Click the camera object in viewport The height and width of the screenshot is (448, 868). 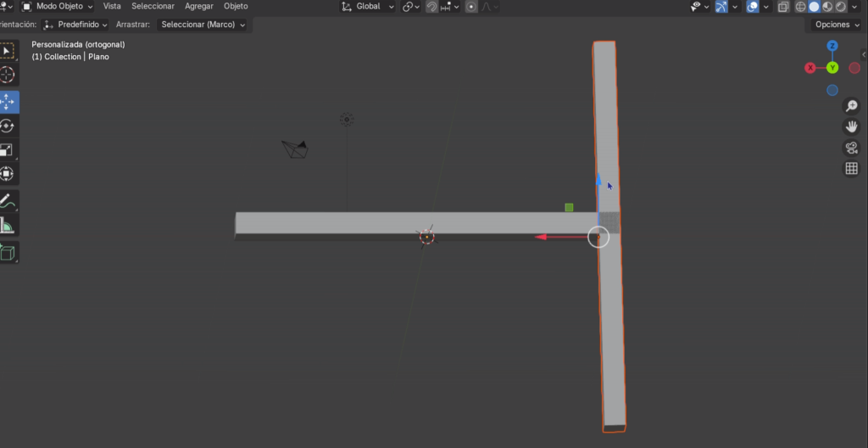click(x=295, y=149)
